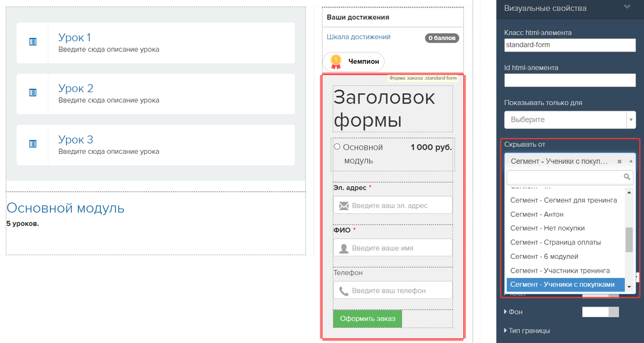Viewport: 644px width, 343px height.
Task: Focus the Введите ваш эл. адрес field
Action: pyautogui.click(x=393, y=205)
